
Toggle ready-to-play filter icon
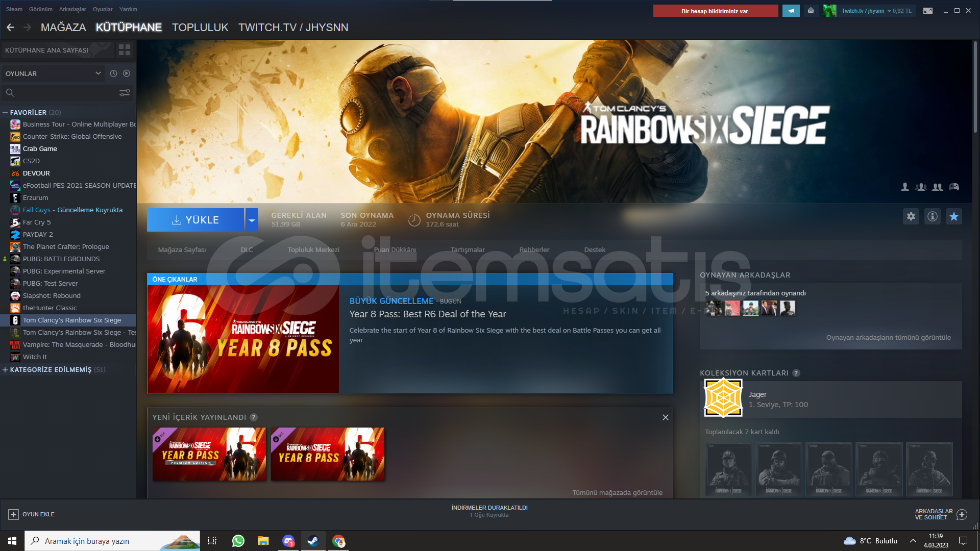(127, 73)
